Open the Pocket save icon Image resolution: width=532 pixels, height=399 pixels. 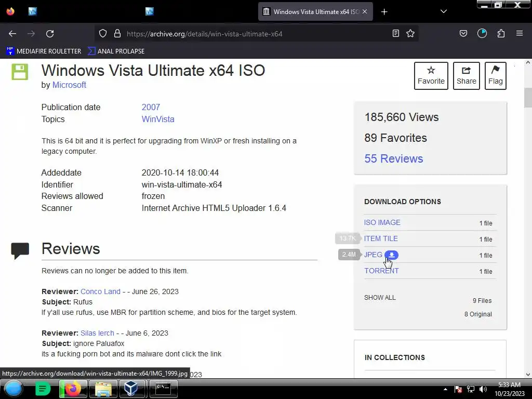(463, 33)
